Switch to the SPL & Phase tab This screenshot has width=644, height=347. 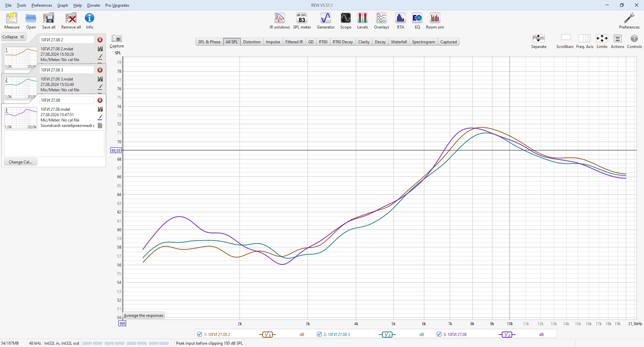pyautogui.click(x=209, y=42)
